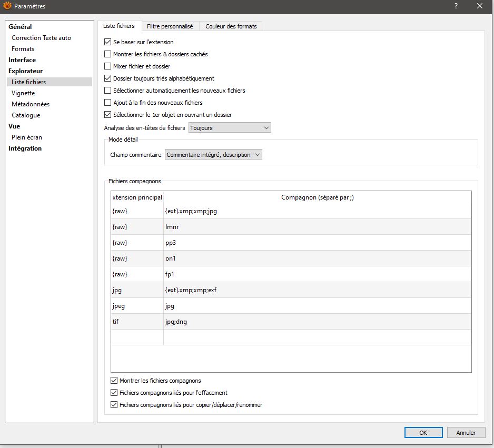This screenshot has height=448, width=494.
Task: Click the XnView icon in title bar
Action: click(x=7, y=6)
